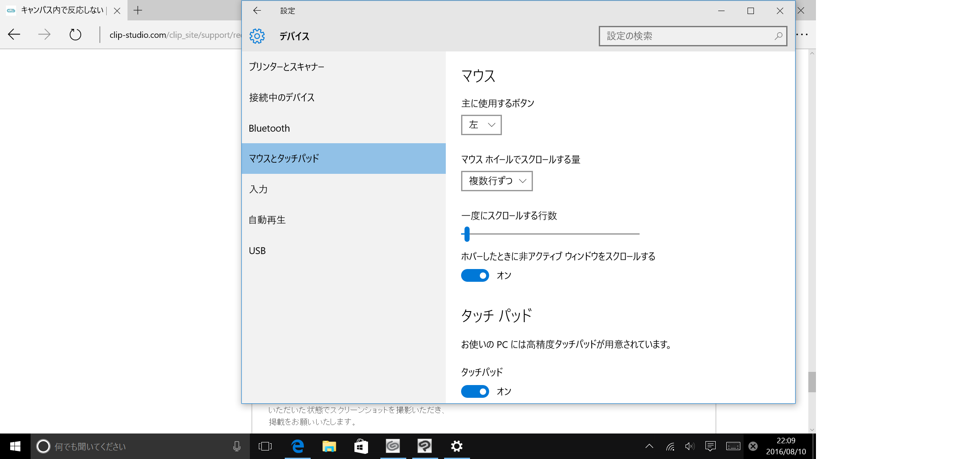Open a new browser tab
The width and height of the screenshot is (980, 459).
coord(138,11)
